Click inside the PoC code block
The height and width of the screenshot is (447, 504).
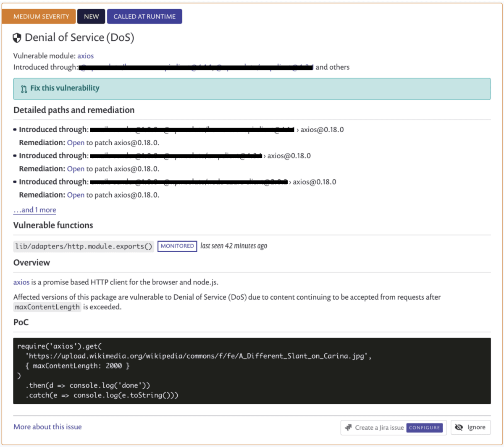pos(252,371)
